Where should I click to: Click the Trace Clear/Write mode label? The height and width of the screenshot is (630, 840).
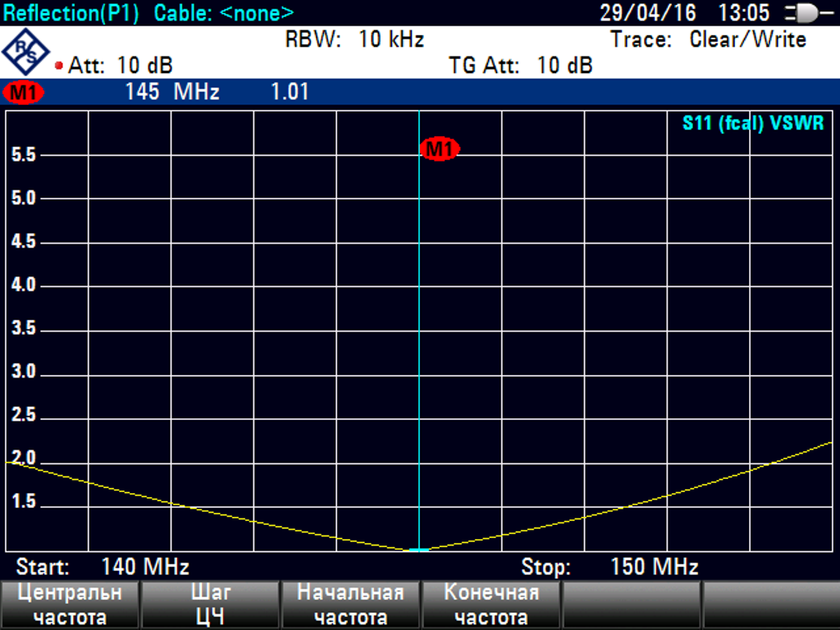(708, 39)
